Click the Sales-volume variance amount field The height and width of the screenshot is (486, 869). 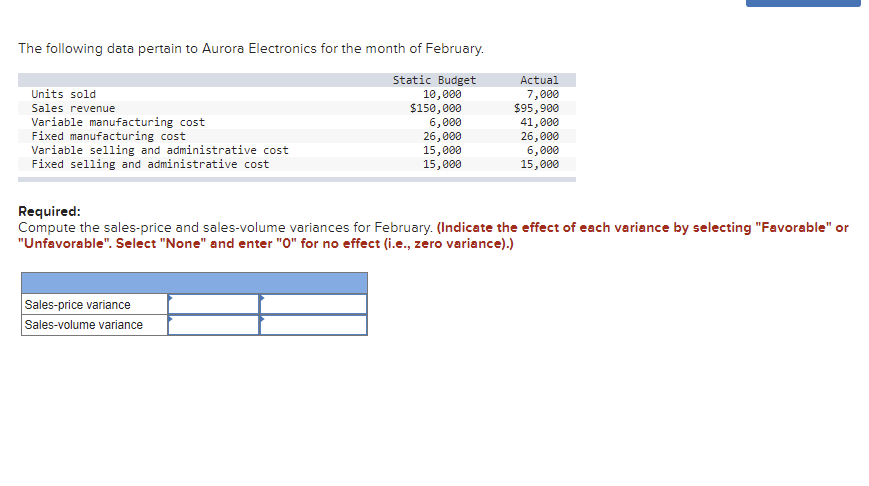click(213, 325)
